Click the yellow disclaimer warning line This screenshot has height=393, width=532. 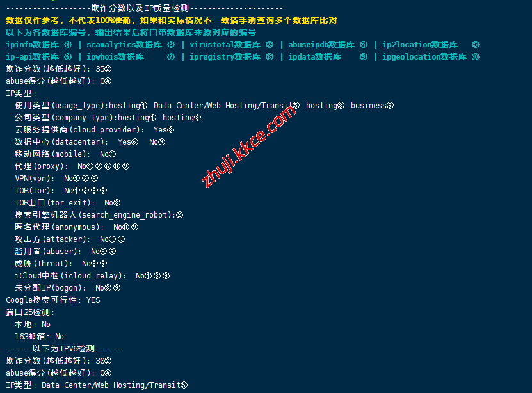click(172, 20)
